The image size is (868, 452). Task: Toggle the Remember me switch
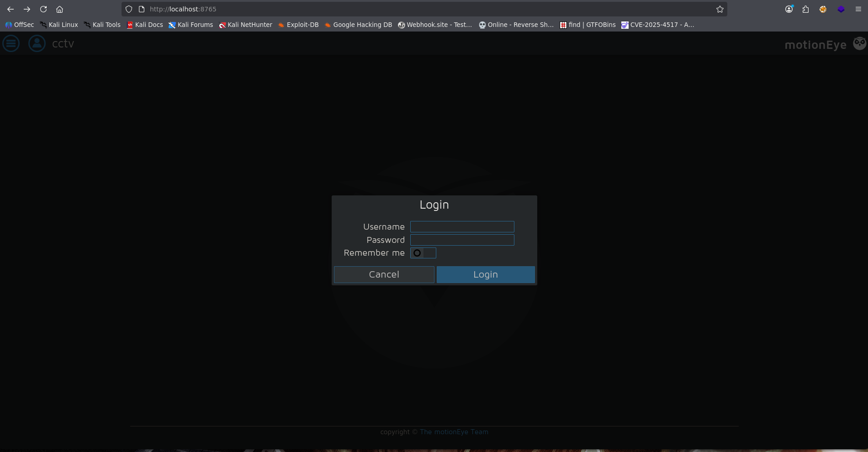pyautogui.click(x=423, y=253)
